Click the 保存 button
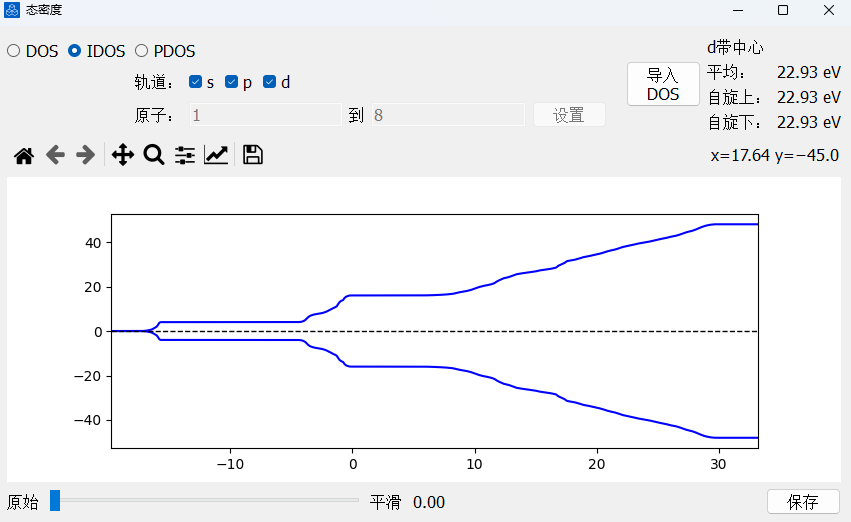This screenshot has width=851, height=522. coord(803,502)
